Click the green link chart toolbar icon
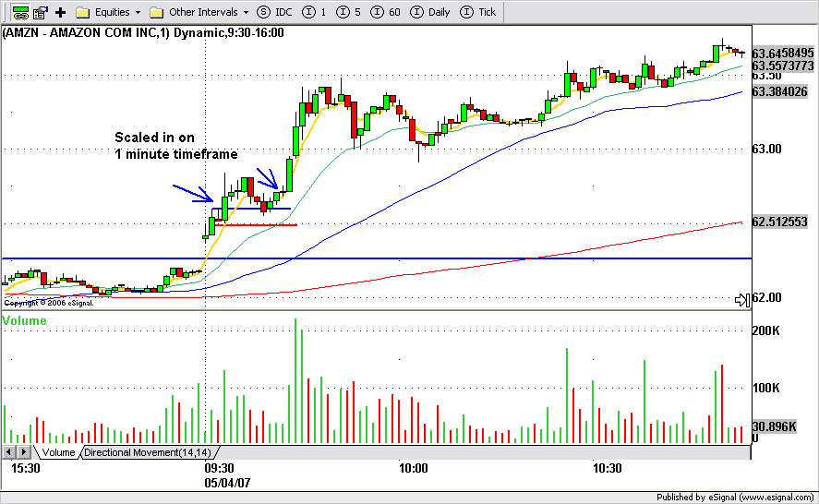This screenshot has height=504, width=819. (20, 12)
